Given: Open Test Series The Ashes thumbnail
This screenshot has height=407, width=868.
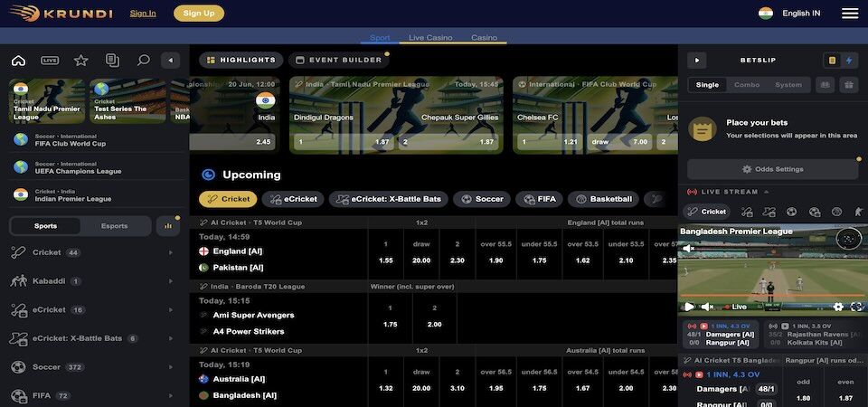Looking at the screenshot, I should coord(127,100).
